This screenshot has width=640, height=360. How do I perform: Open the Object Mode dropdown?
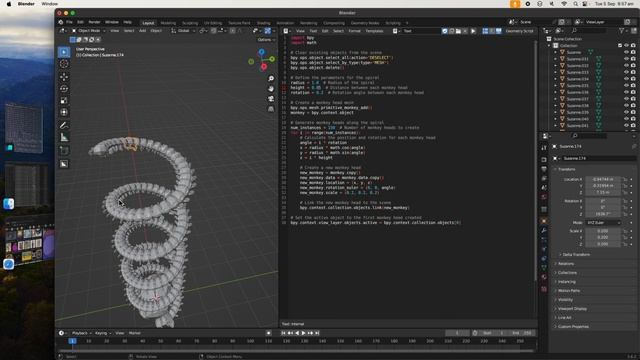click(x=89, y=31)
